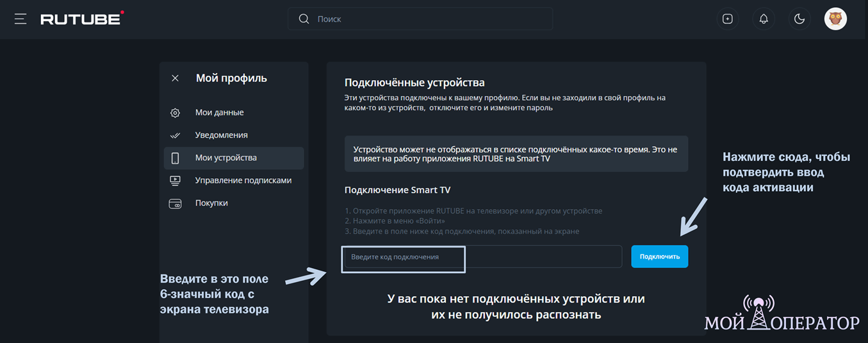
Task: Click the Покупки card icon
Action: coord(175,203)
